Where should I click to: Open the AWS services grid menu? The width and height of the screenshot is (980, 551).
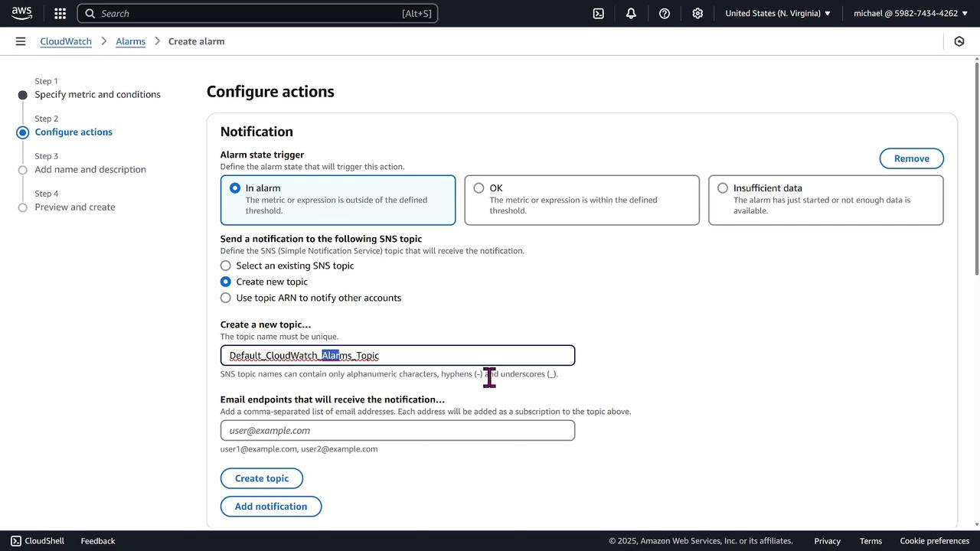pos(60,13)
